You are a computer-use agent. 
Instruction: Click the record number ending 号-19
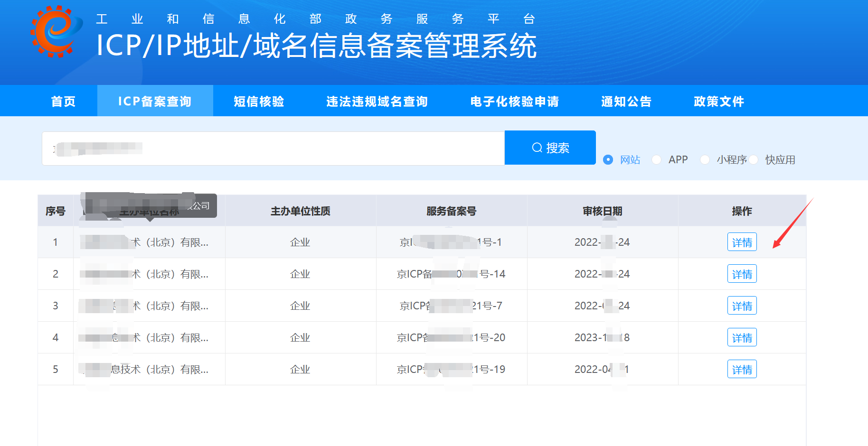pyautogui.click(x=451, y=370)
